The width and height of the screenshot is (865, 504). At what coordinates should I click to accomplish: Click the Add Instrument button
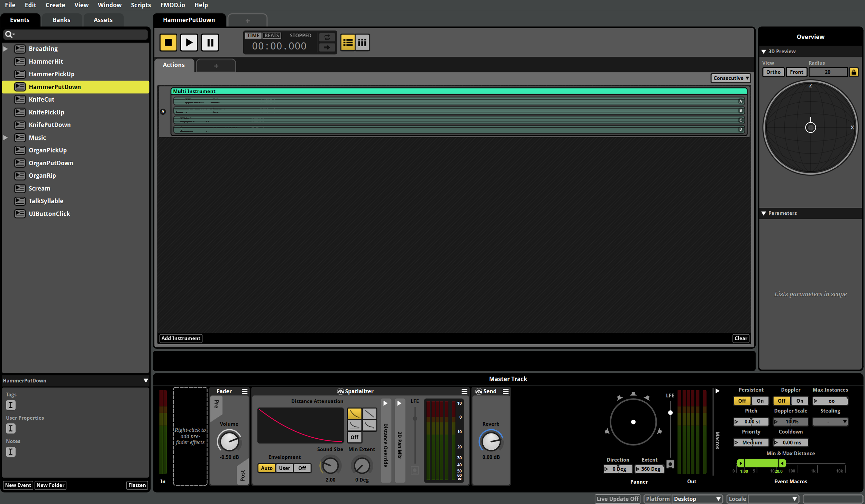click(181, 338)
